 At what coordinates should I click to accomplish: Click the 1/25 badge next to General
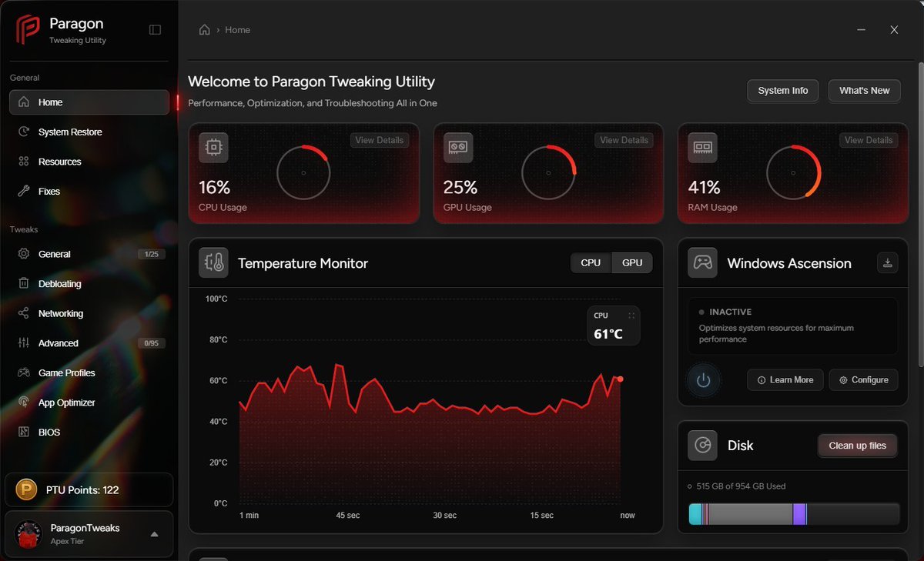point(151,254)
